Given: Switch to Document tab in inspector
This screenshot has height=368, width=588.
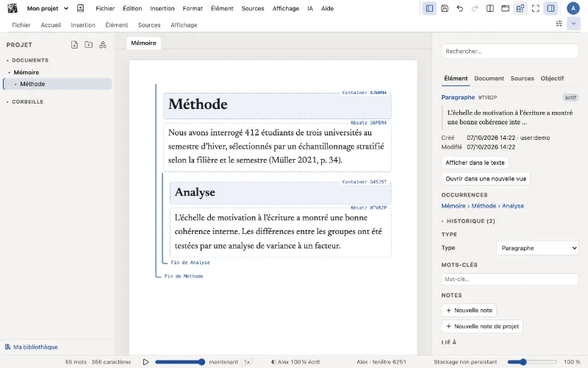Looking at the screenshot, I should [x=489, y=78].
